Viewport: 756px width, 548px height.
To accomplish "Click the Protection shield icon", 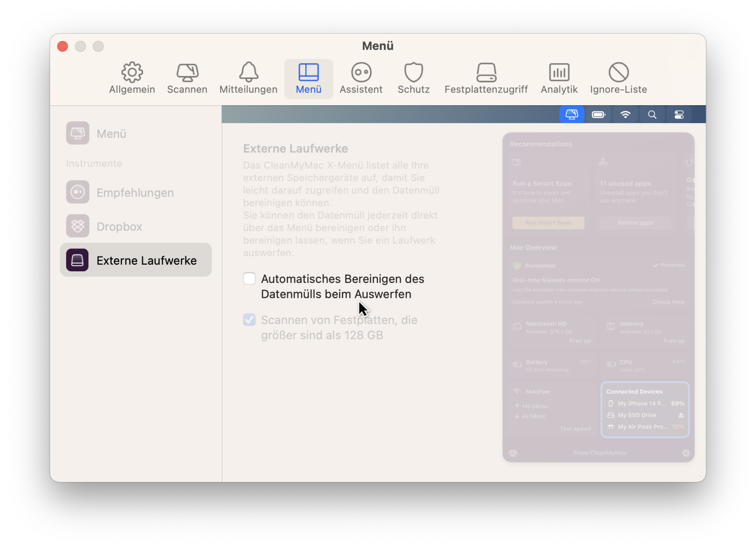I will tap(517, 266).
